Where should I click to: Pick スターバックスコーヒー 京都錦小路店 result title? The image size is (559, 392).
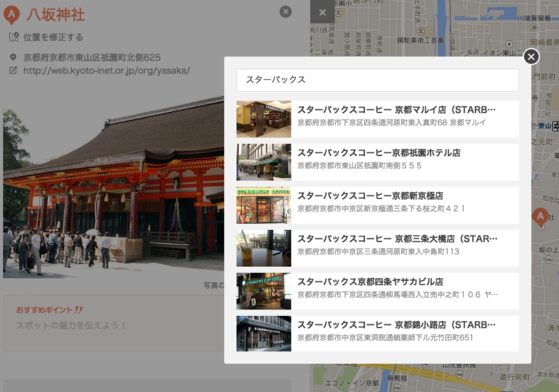pyautogui.click(x=396, y=325)
